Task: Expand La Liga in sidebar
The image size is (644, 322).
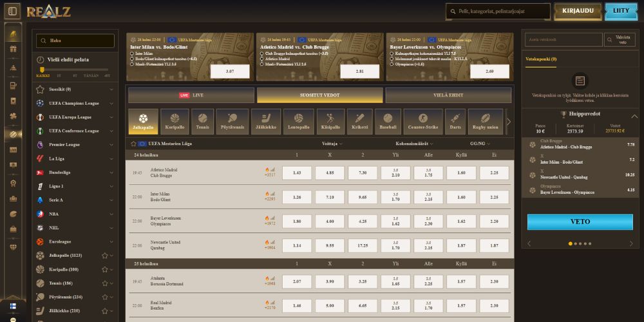Action: [111, 158]
